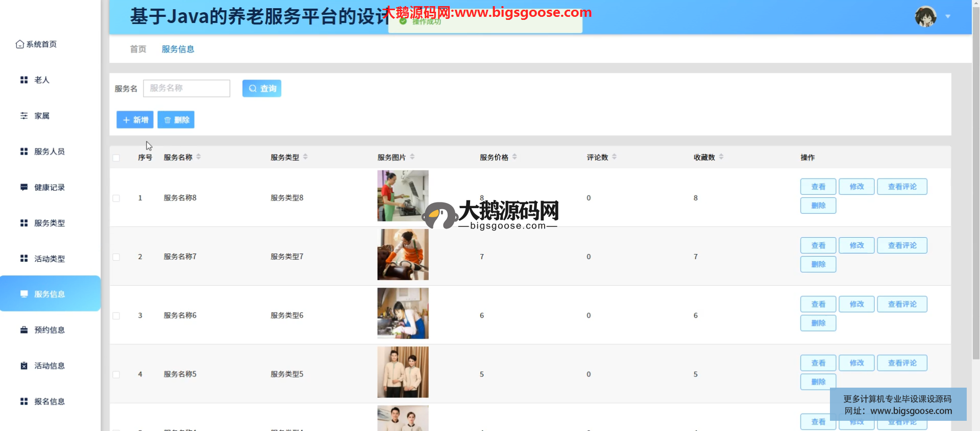
Task: Check the checkbox for row 服务名称8
Action: (116, 198)
